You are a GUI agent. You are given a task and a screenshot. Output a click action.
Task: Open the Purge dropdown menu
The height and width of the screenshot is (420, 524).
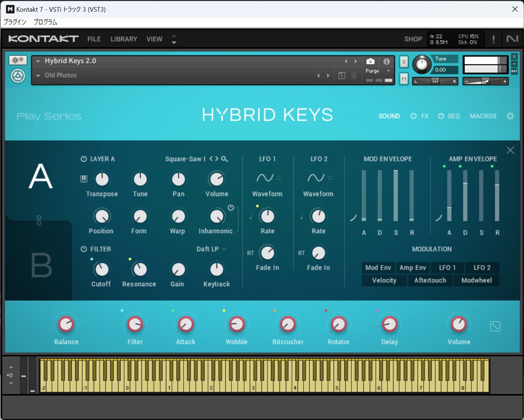(378, 71)
